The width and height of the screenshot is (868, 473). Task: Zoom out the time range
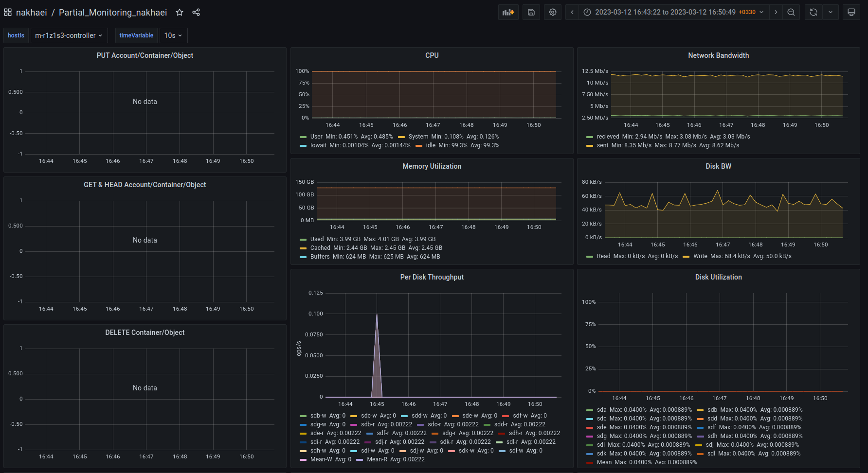point(791,12)
